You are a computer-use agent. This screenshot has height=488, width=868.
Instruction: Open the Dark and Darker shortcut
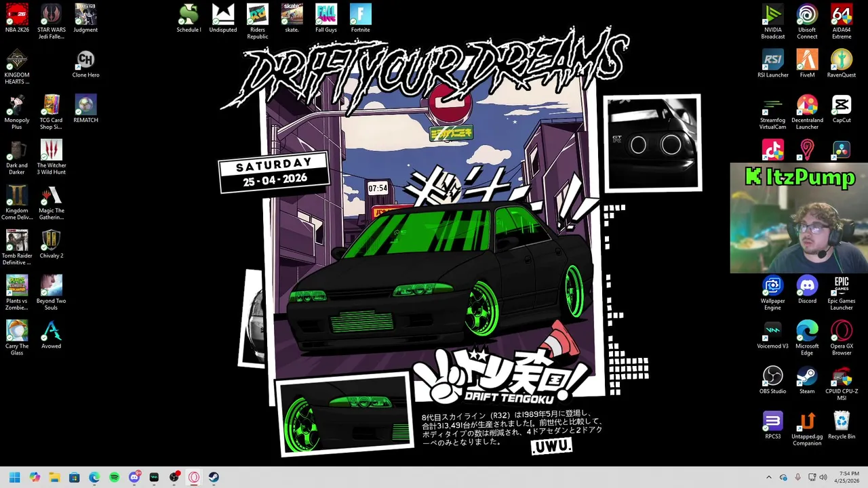[17, 157]
